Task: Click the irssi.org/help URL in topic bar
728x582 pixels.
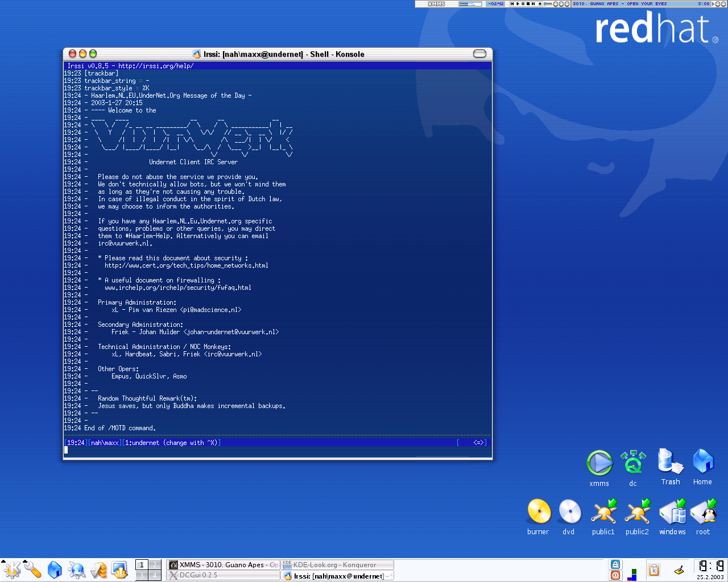Action: [156, 66]
